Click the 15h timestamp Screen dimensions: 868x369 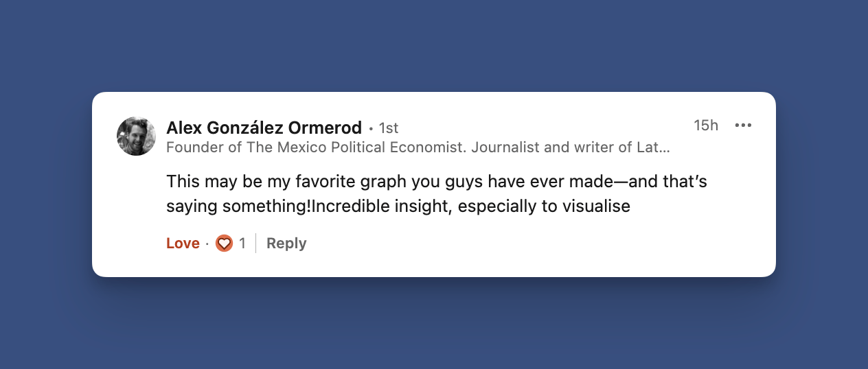coord(705,126)
